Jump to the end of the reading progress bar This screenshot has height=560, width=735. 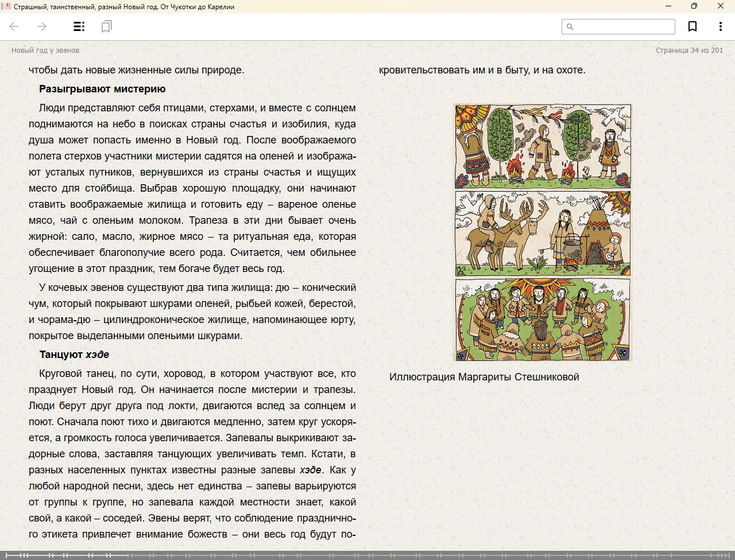click(x=730, y=555)
